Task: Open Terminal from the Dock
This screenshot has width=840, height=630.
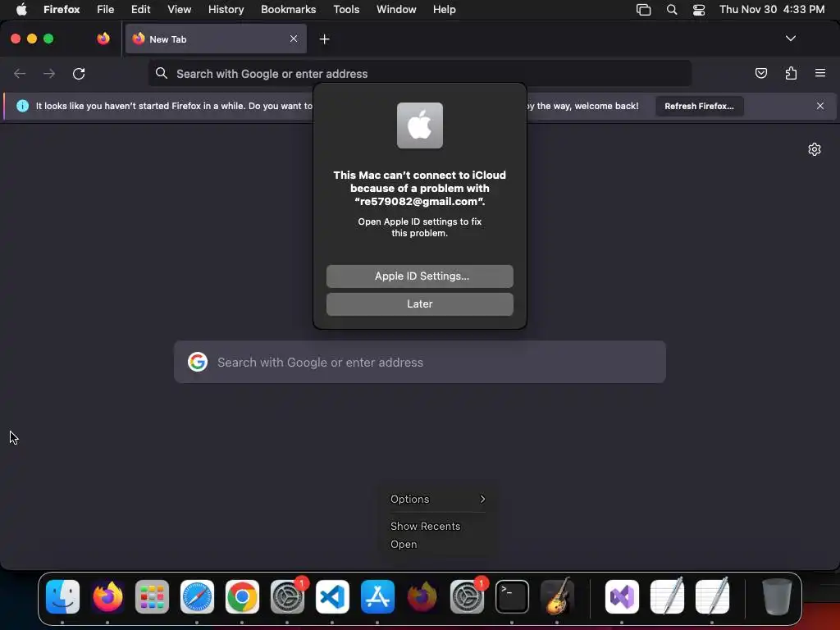Action: click(512, 597)
